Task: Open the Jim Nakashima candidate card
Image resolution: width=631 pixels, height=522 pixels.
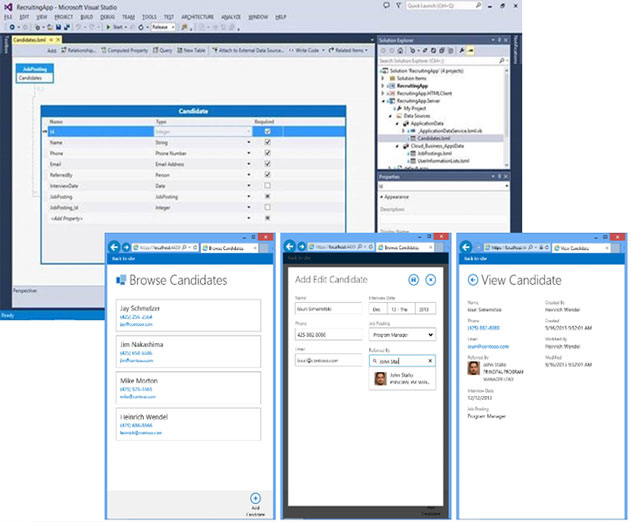Action: [x=188, y=351]
